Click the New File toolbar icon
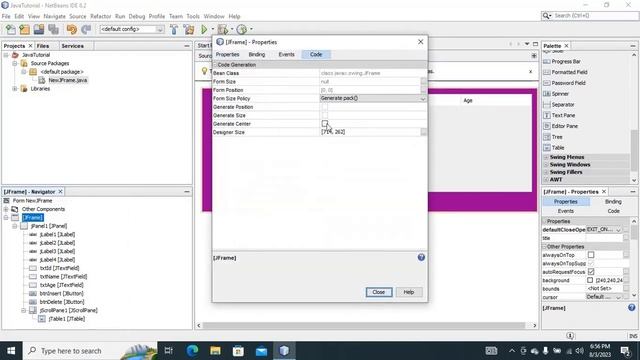Image resolution: width=640 pixels, height=360 pixels. 11,29
